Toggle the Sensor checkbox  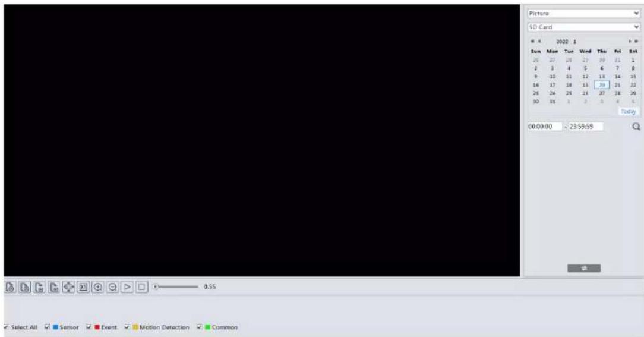pos(48,327)
